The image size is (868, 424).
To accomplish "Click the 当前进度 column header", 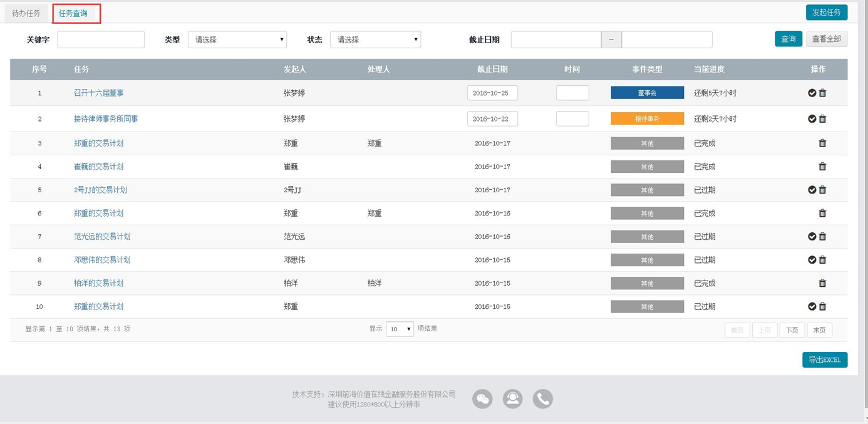I will (x=709, y=69).
